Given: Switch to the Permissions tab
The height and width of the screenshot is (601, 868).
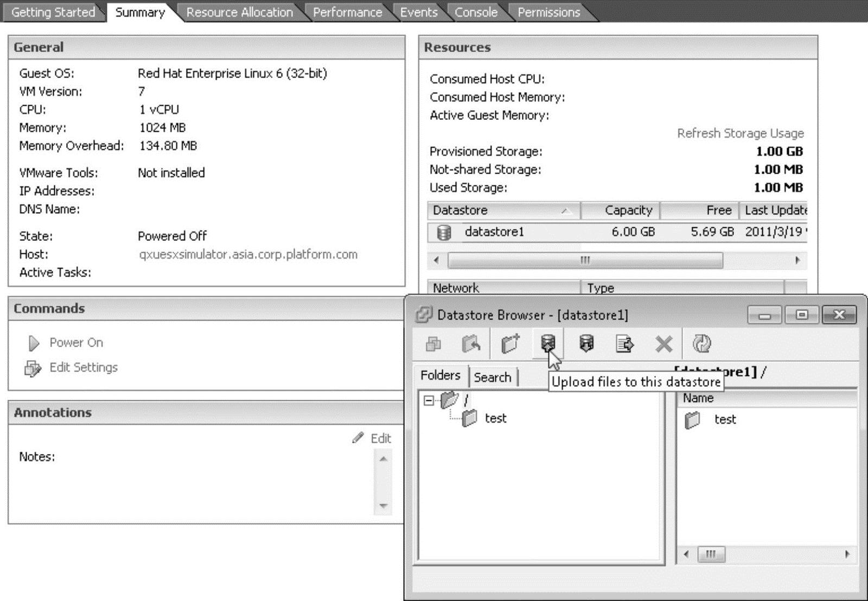Looking at the screenshot, I should pos(548,12).
